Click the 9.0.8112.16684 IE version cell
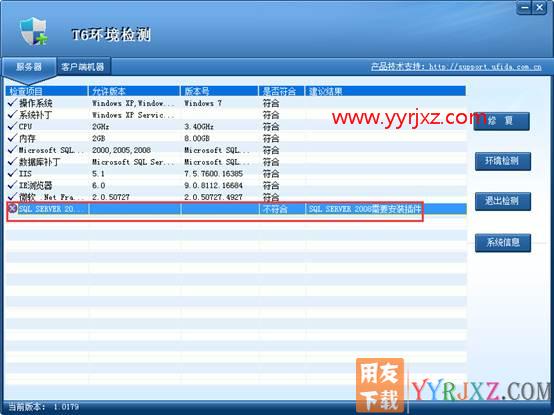 (x=213, y=185)
